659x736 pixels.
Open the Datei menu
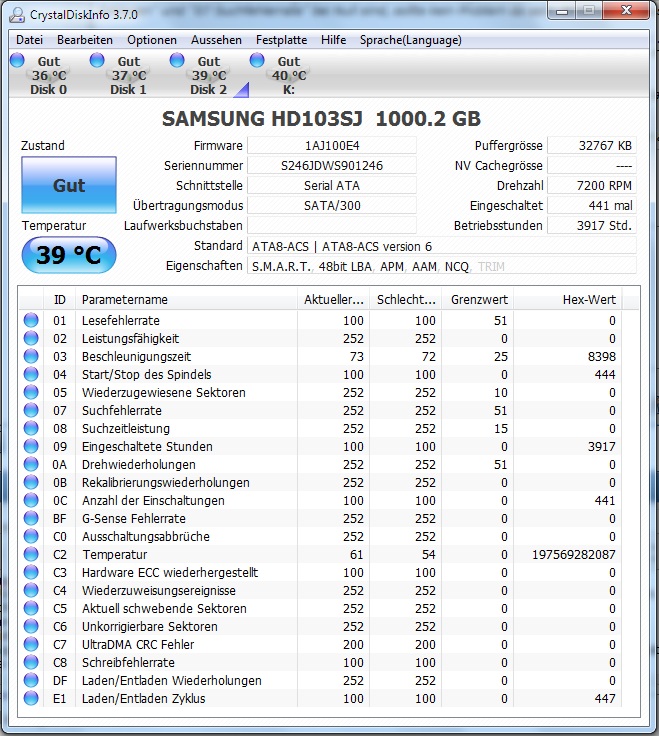coord(29,40)
